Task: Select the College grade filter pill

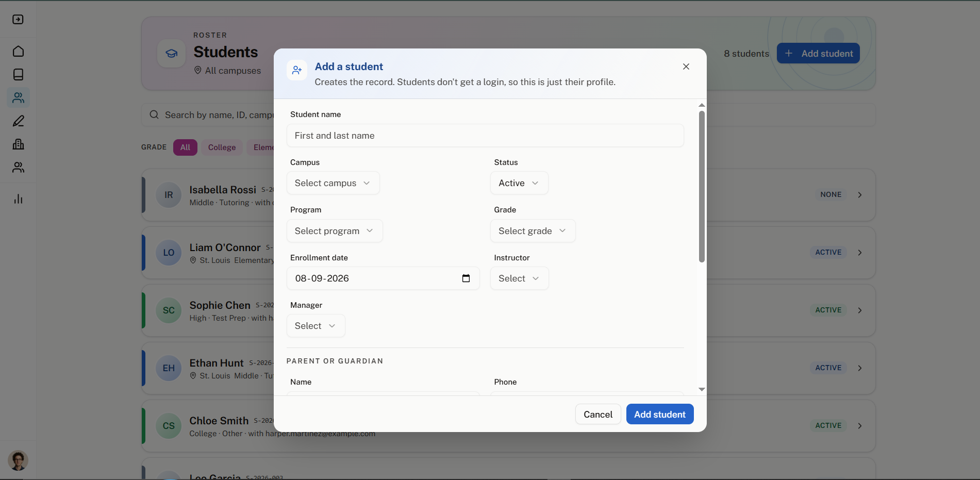Action: pyautogui.click(x=222, y=147)
